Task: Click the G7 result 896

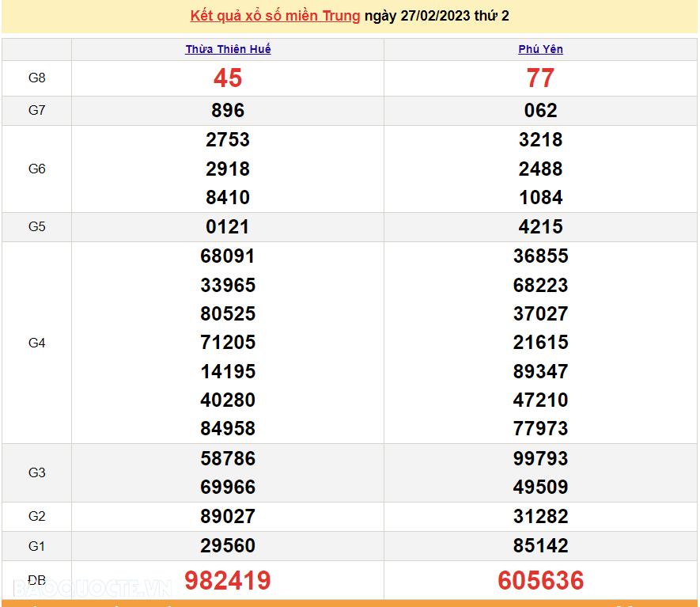Action: [227, 111]
